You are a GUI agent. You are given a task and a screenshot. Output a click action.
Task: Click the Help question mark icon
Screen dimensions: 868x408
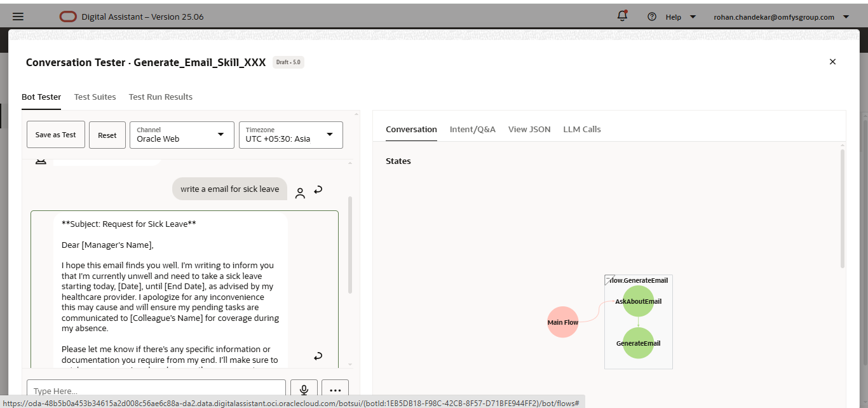point(652,17)
